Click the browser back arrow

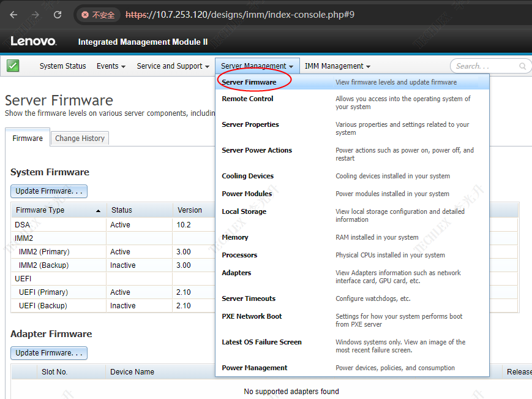13,15
